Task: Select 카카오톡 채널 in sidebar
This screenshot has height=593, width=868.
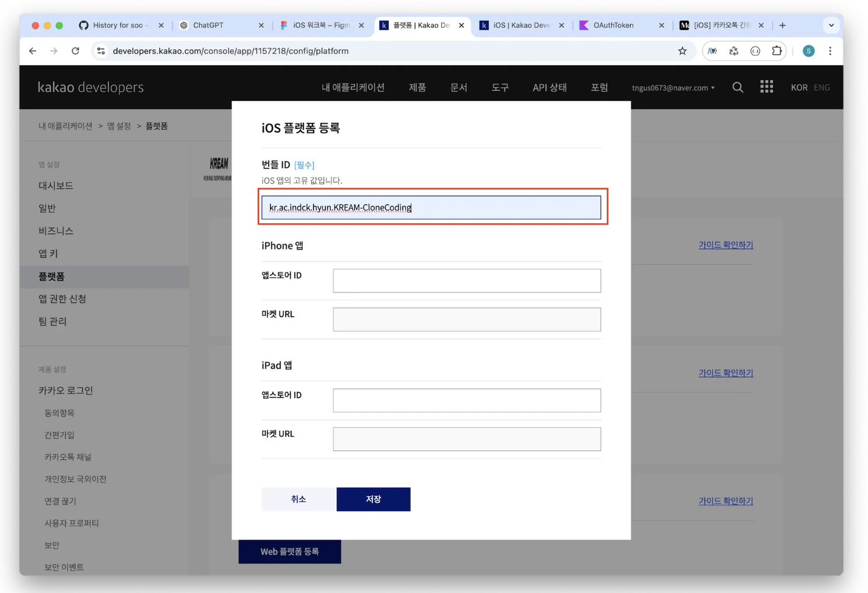Action: (x=68, y=457)
